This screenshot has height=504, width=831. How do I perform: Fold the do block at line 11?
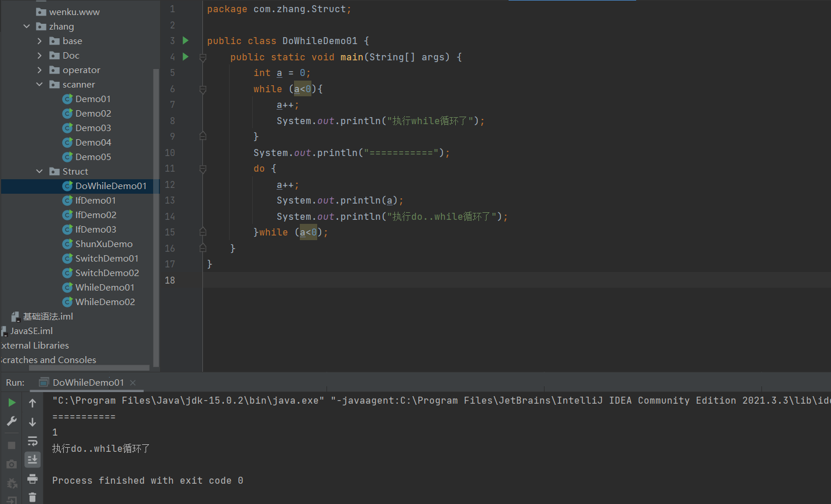203,169
